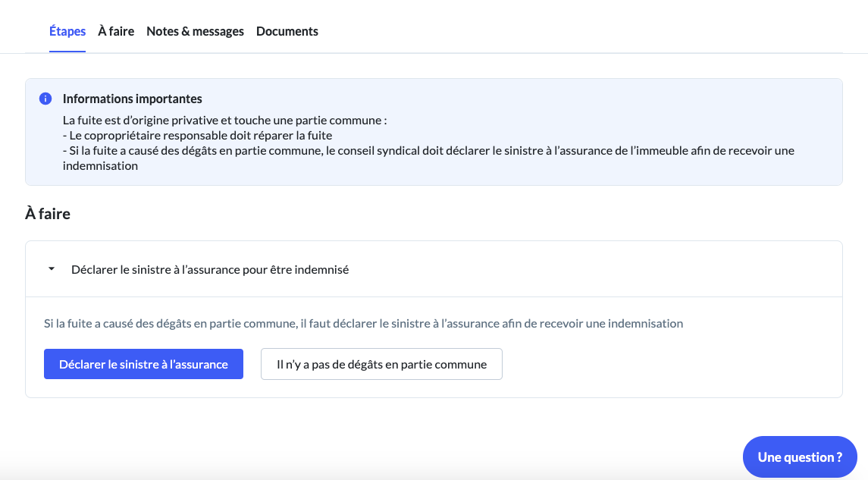
Task: Click line 'Le copropriétaire responsable doit réparer la fuite'
Action: pos(197,136)
